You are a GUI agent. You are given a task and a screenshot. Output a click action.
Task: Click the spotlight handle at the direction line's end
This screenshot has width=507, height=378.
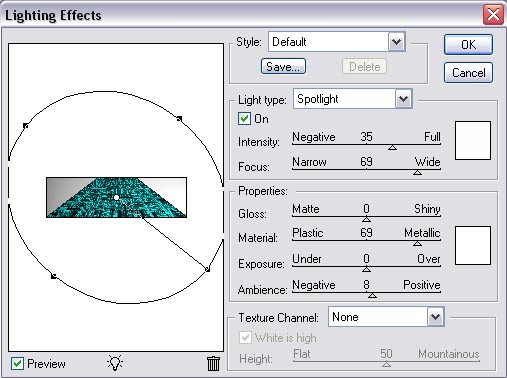click(x=207, y=269)
